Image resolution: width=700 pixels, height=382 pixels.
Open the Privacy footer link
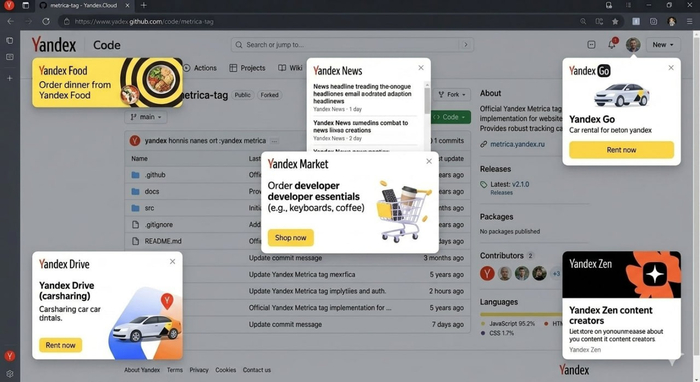tap(199, 370)
